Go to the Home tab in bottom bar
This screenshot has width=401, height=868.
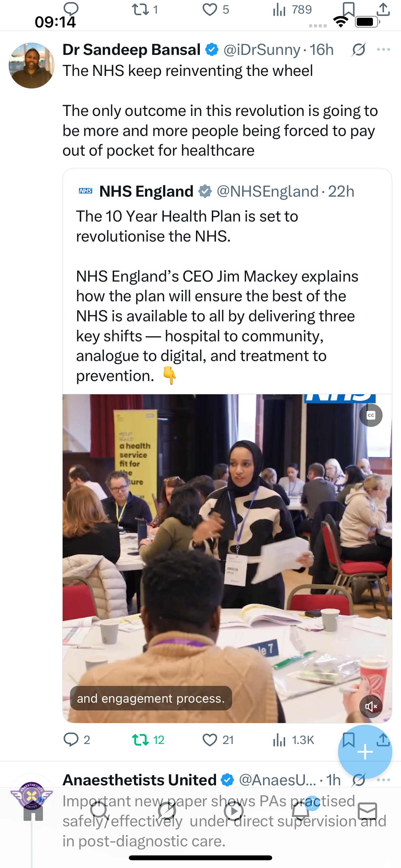33,811
